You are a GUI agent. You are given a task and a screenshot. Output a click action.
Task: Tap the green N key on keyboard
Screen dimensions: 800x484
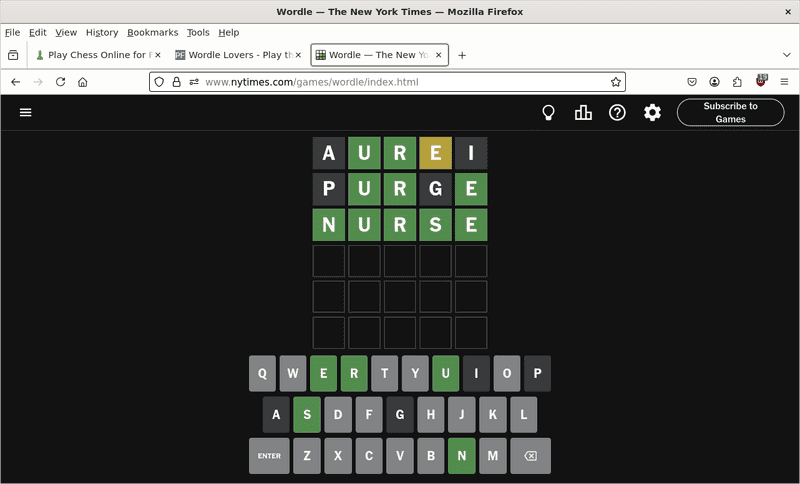click(x=462, y=456)
